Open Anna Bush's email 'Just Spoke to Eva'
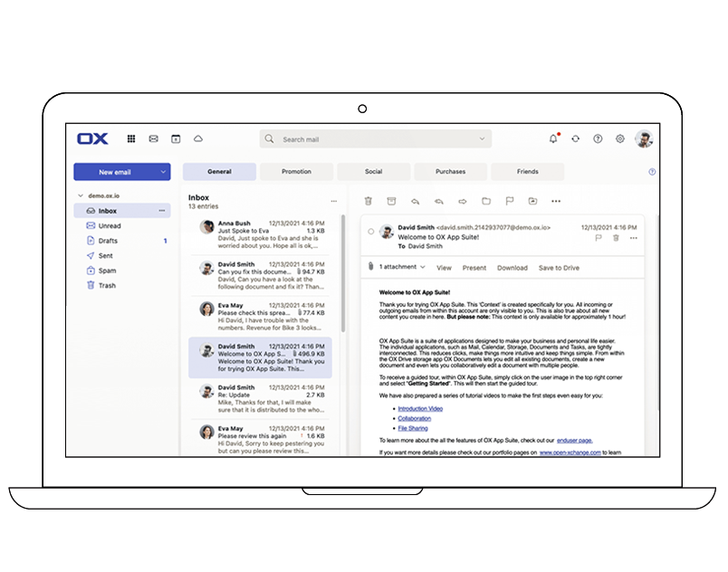The height and width of the screenshot is (572, 728). tap(261, 234)
